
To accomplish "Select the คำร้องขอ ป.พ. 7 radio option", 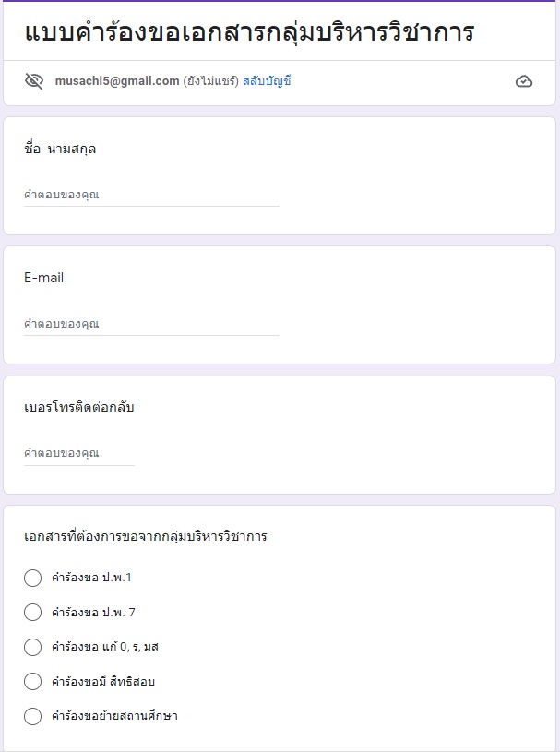I will pos(32,613).
